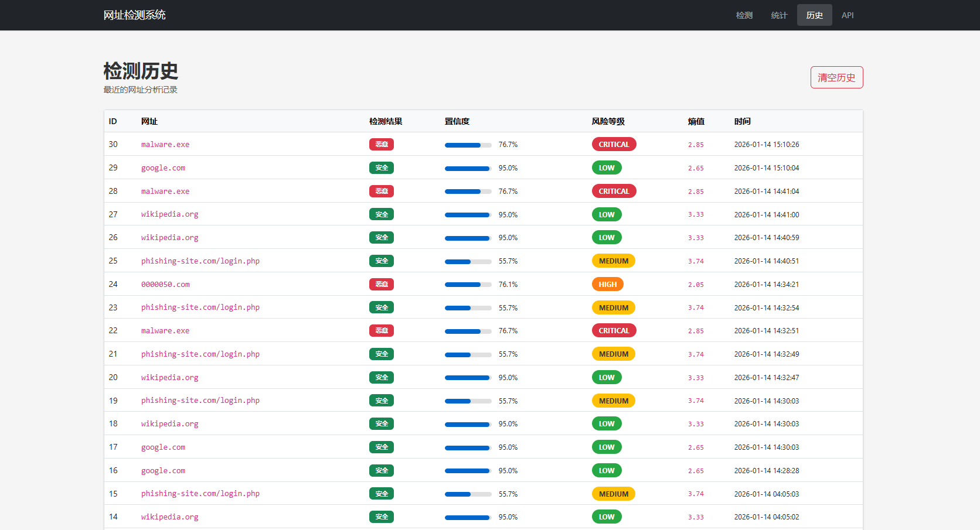Image resolution: width=980 pixels, height=530 pixels.
Task: Click wikipedia.org URL in row 20
Action: [x=169, y=378]
